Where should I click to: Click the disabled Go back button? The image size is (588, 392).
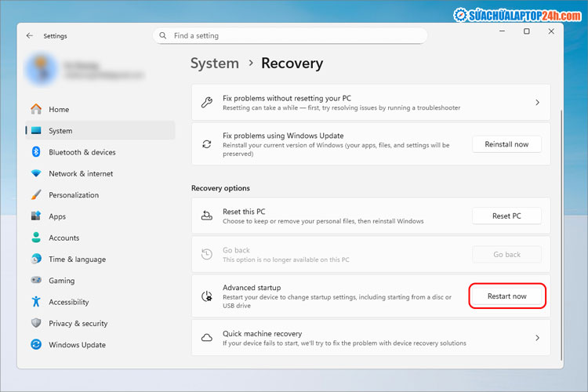click(x=506, y=254)
